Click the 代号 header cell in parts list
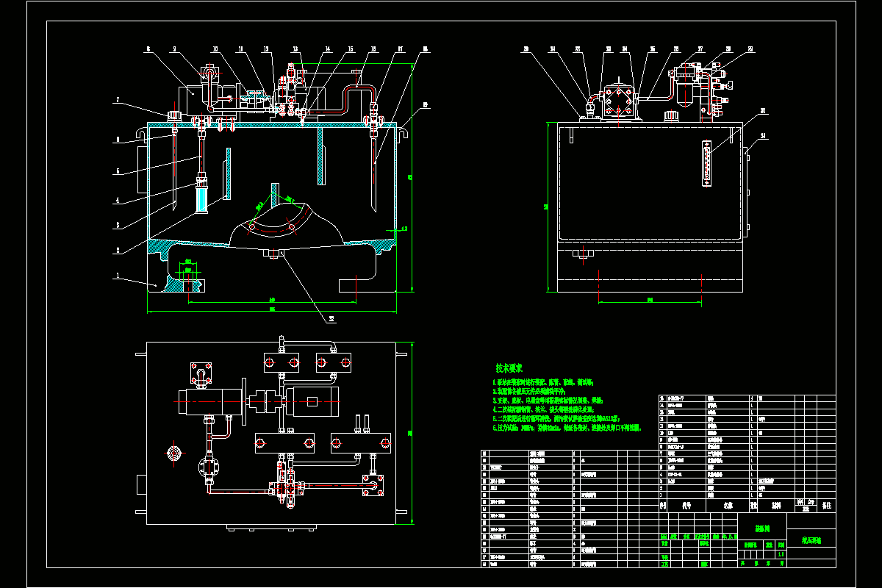The image size is (882, 588). [686, 506]
